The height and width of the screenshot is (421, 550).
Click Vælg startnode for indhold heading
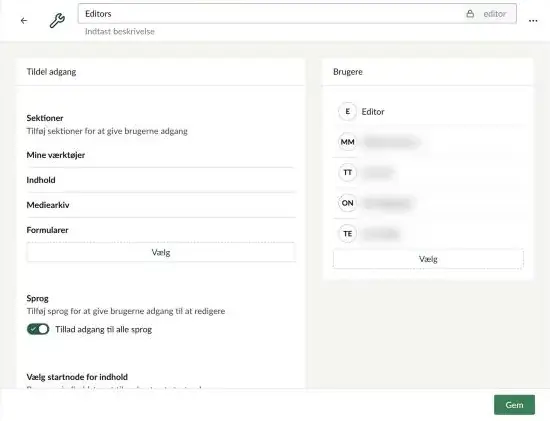click(x=77, y=377)
